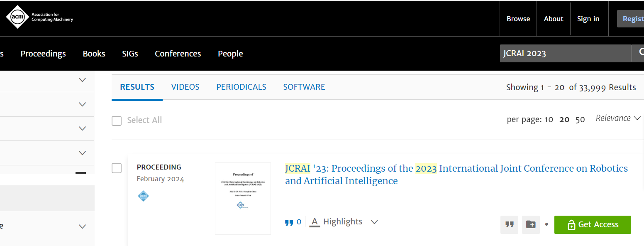Expand the first sidebar filter chevron
644x246 pixels.
82,80
